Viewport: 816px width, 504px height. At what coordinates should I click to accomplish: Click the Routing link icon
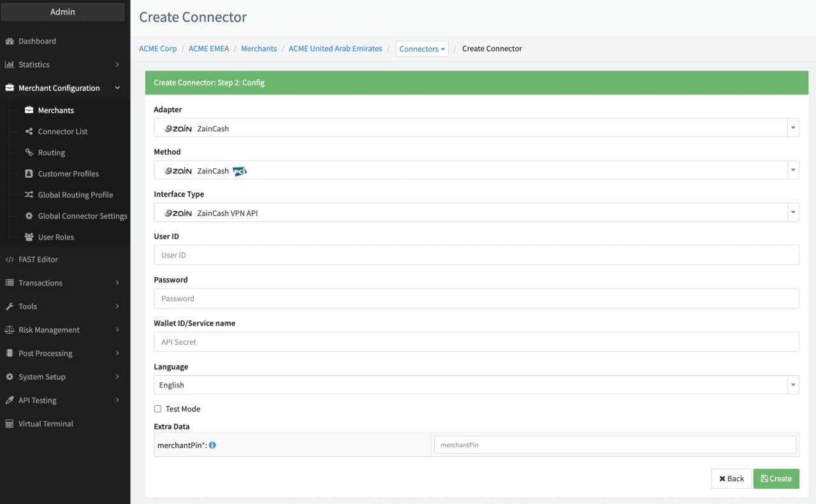coord(29,153)
